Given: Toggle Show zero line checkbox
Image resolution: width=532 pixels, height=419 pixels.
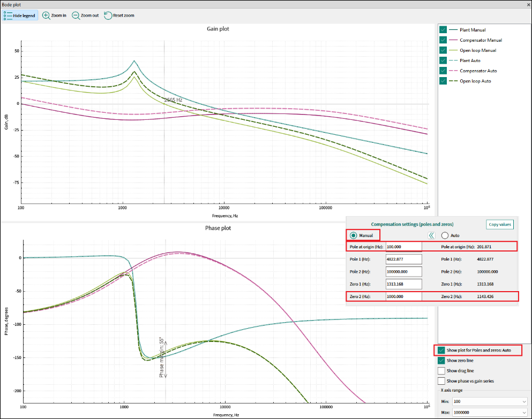Looking at the screenshot, I should (441, 361).
